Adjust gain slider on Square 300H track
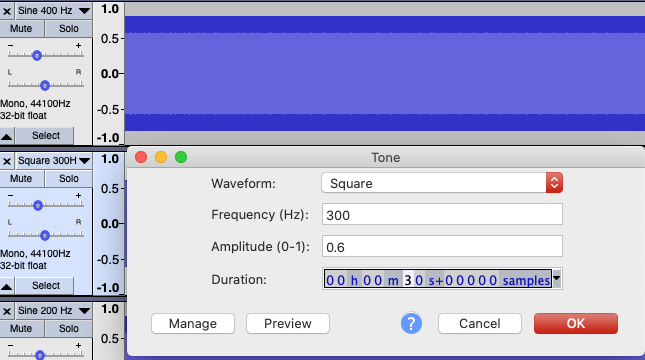This screenshot has width=645, height=360. [x=38, y=205]
